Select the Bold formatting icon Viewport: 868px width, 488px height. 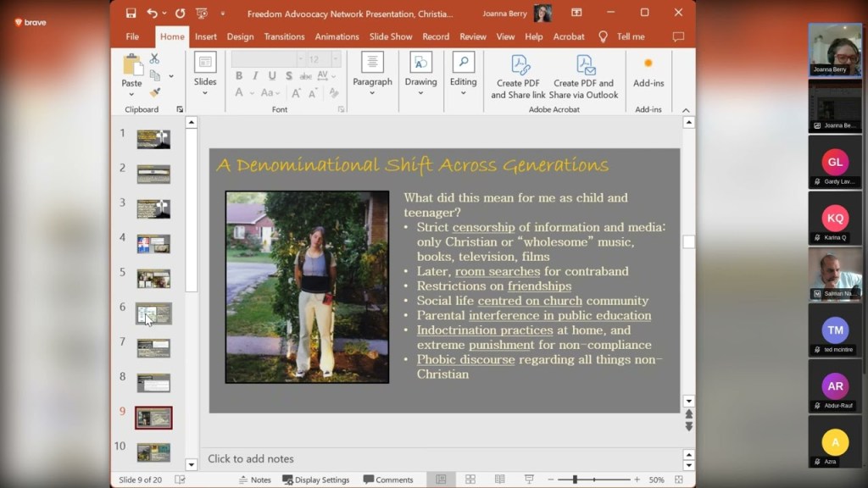pyautogui.click(x=240, y=75)
